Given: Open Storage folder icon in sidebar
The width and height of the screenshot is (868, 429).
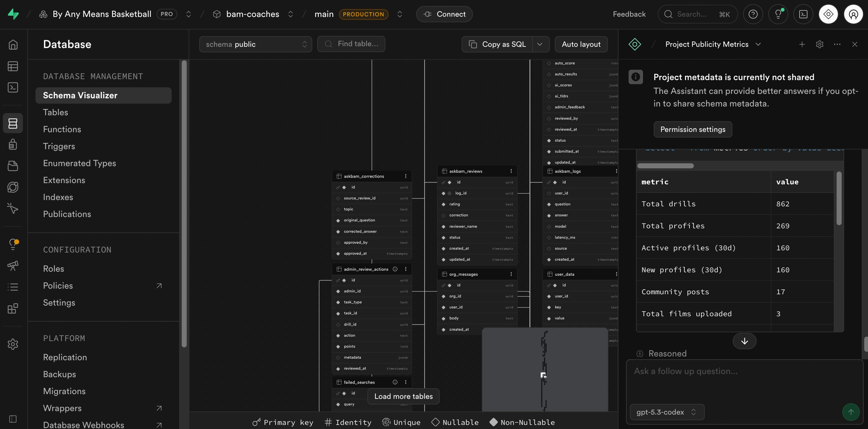Looking at the screenshot, I should coord(13,166).
